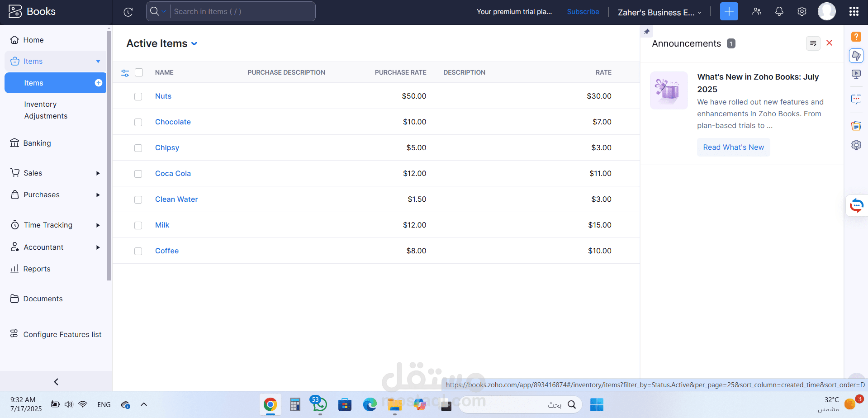The height and width of the screenshot is (418, 868).
Task: Open the floating Zoho chat widget
Action: click(856, 205)
